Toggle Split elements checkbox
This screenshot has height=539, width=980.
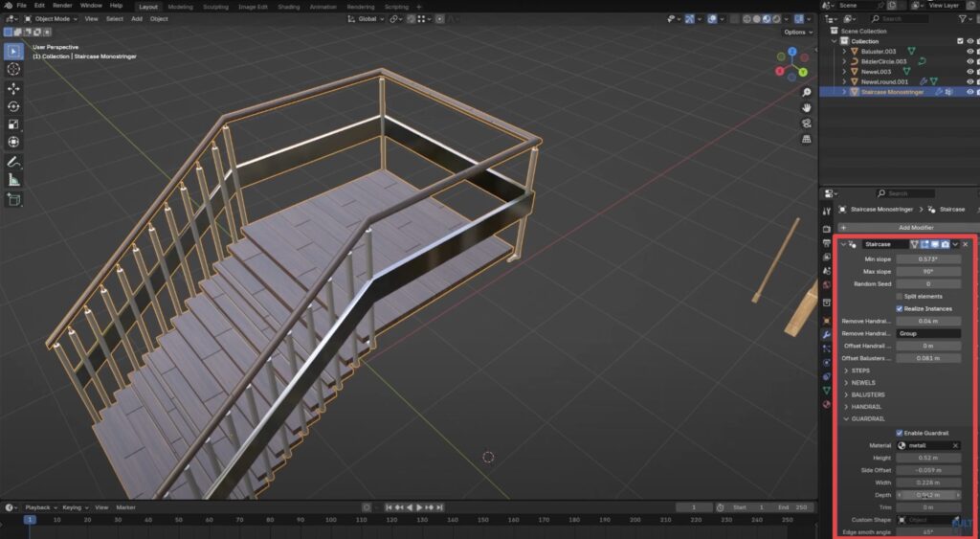(x=900, y=297)
